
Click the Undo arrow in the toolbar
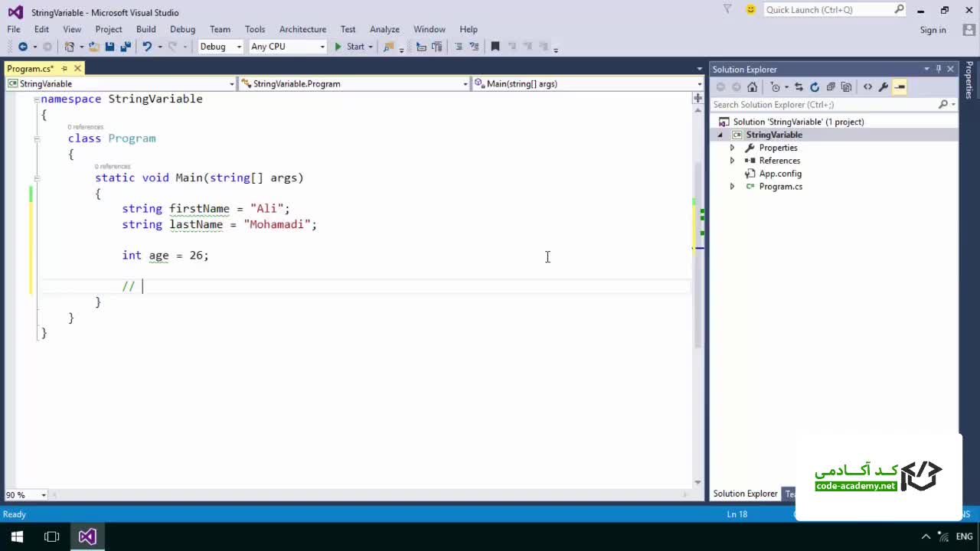(x=147, y=47)
